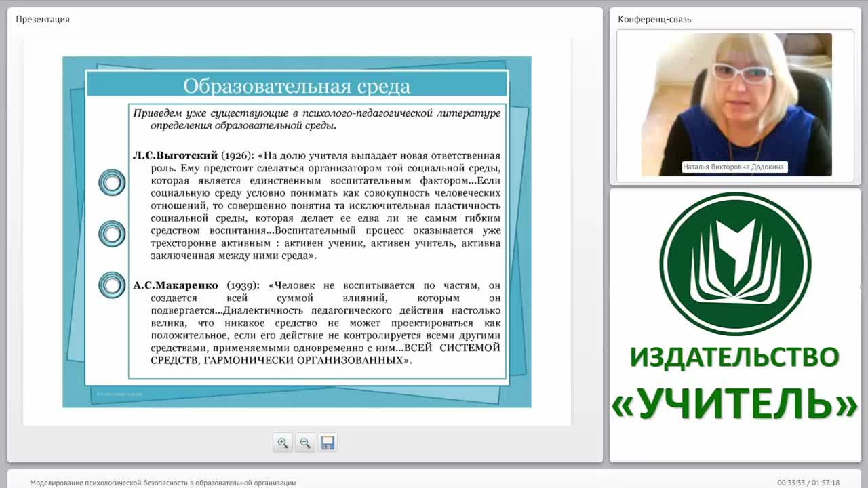Click the «УЧИТЕЛЬ» publisher name text

click(735, 404)
